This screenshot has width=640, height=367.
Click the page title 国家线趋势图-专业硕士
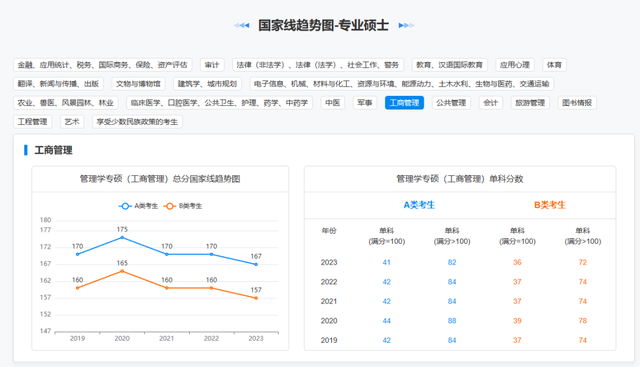tap(323, 25)
